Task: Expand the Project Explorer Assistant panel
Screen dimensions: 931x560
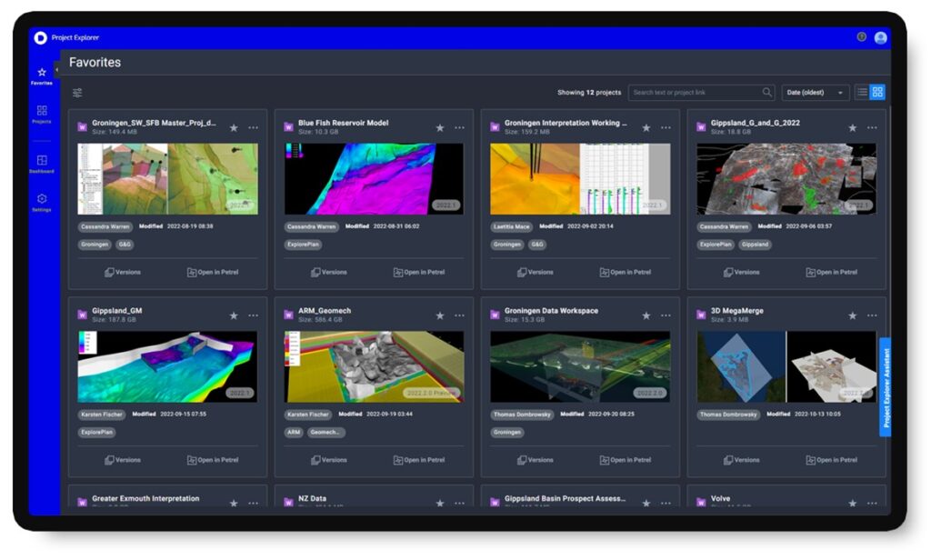Action: point(886,388)
